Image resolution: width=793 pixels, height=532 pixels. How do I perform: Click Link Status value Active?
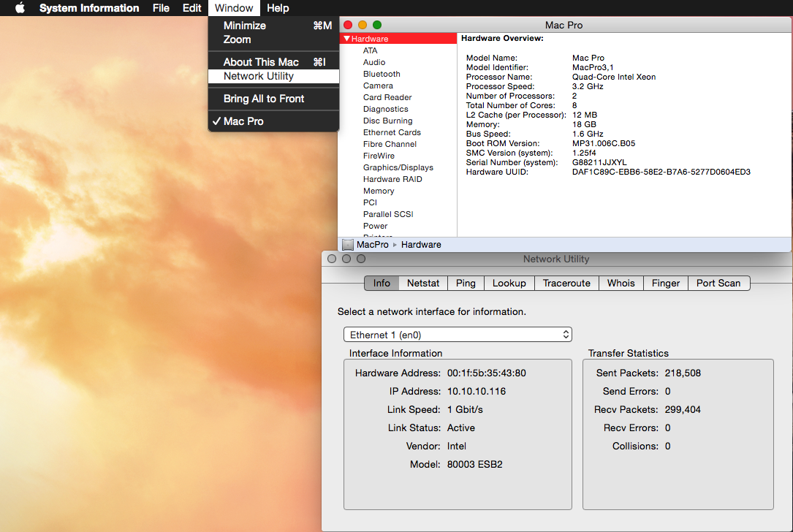pyautogui.click(x=460, y=427)
